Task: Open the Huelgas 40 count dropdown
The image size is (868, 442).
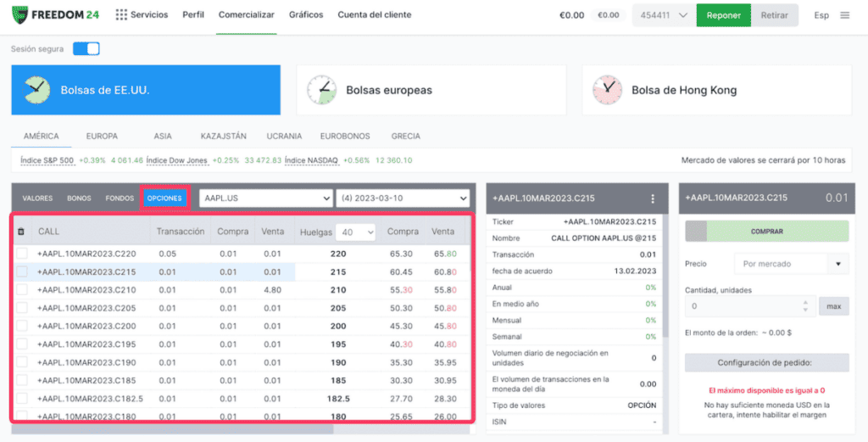Action: click(x=355, y=232)
